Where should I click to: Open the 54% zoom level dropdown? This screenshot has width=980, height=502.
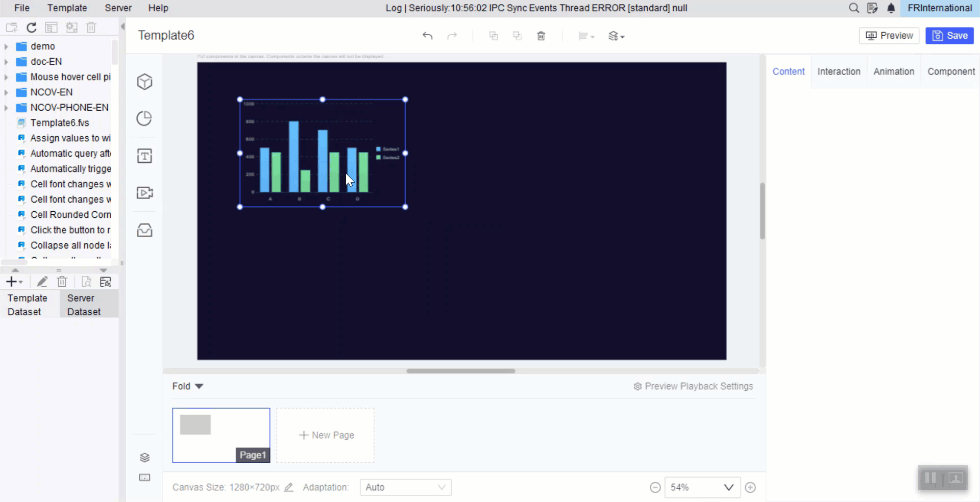pos(702,487)
